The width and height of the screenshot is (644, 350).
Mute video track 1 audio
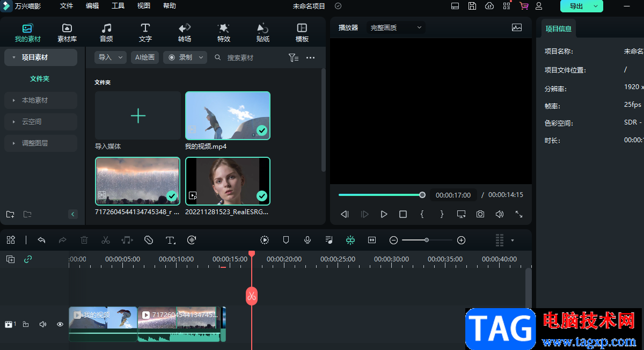point(43,324)
